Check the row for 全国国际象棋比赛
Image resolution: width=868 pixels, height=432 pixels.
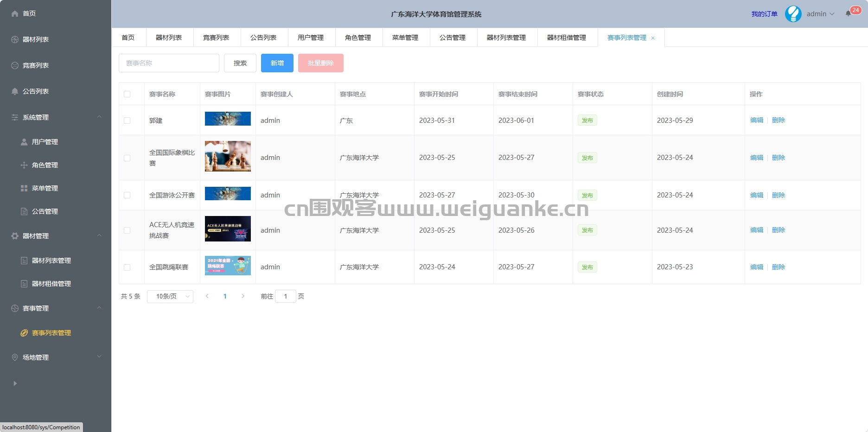point(127,158)
